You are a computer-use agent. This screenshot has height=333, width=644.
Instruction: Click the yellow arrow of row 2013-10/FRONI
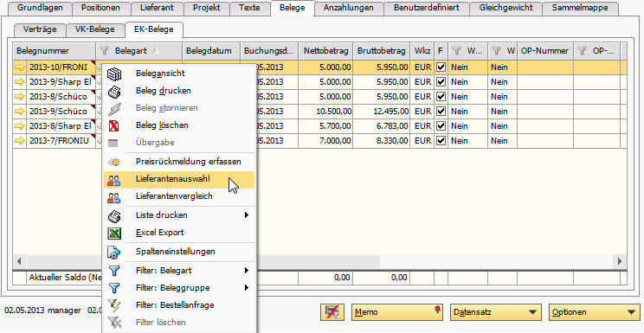pyautogui.click(x=19, y=67)
